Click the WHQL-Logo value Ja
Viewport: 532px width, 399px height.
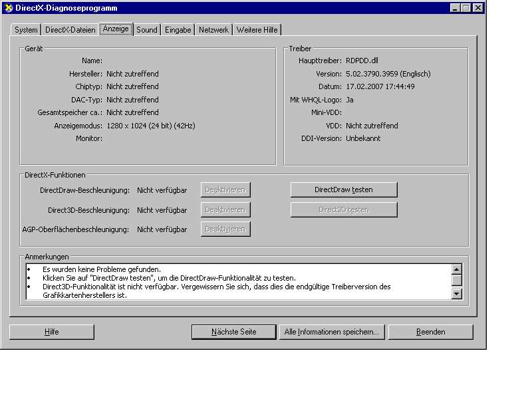tap(350, 100)
